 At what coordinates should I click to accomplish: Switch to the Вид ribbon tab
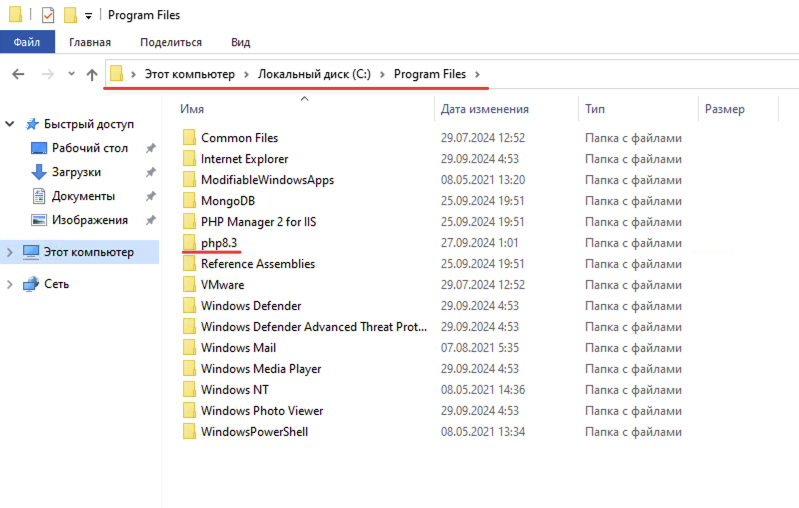[x=241, y=42]
